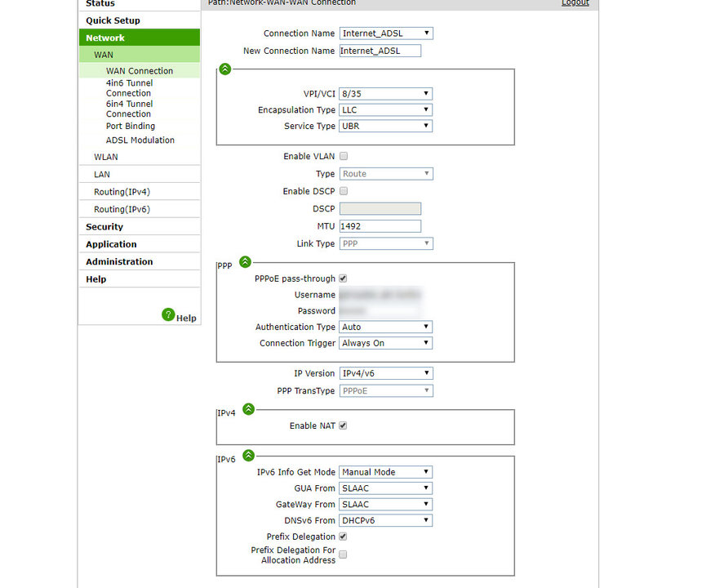Open Routing(IPv6) submenu
The height and width of the screenshot is (588, 724).
[x=140, y=209]
